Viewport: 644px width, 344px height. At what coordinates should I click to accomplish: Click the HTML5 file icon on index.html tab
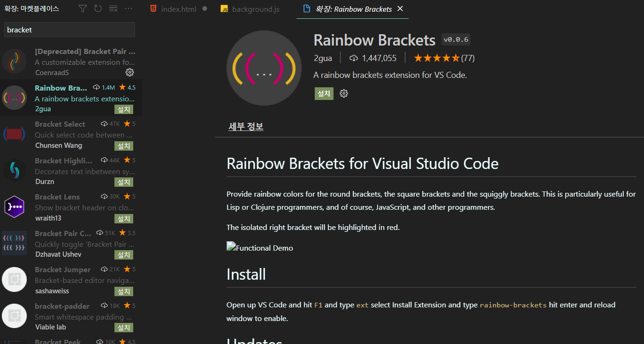click(x=153, y=9)
